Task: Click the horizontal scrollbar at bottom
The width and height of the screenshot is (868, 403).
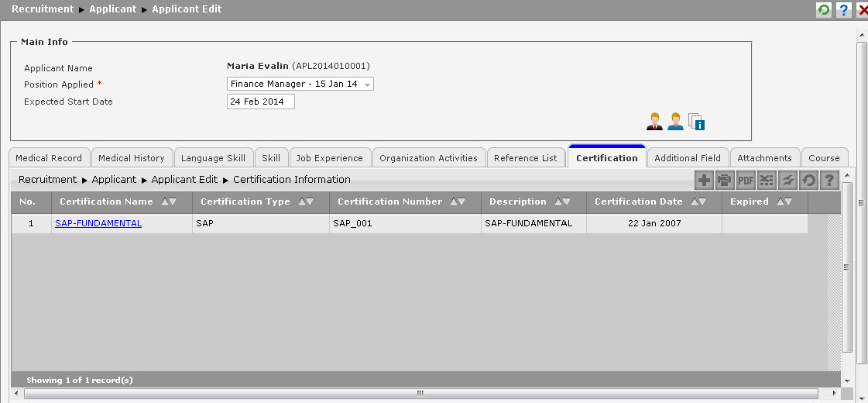Action: [x=420, y=393]
